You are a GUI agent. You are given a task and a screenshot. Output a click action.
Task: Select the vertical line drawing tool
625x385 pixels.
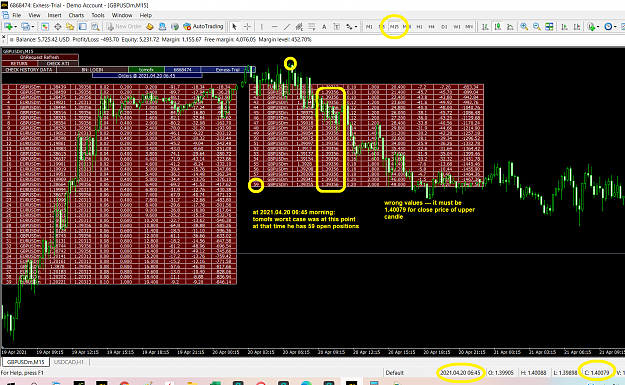coord(261,26)
